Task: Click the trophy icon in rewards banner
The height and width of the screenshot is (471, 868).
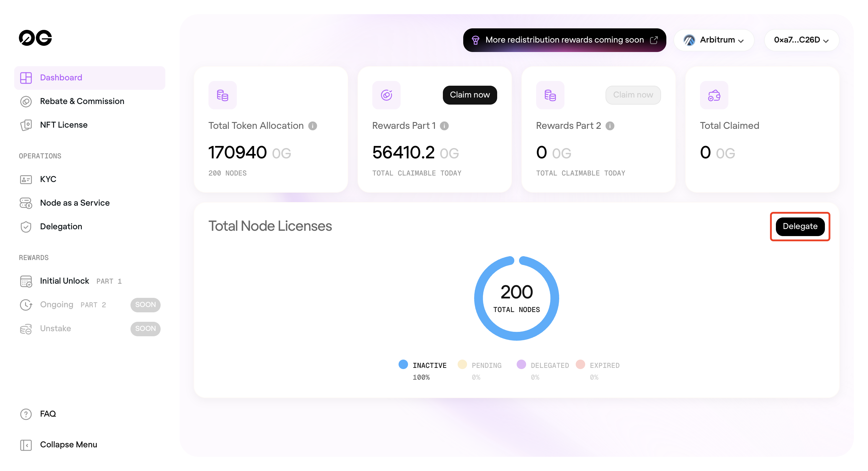Action: tap(475, 40)
